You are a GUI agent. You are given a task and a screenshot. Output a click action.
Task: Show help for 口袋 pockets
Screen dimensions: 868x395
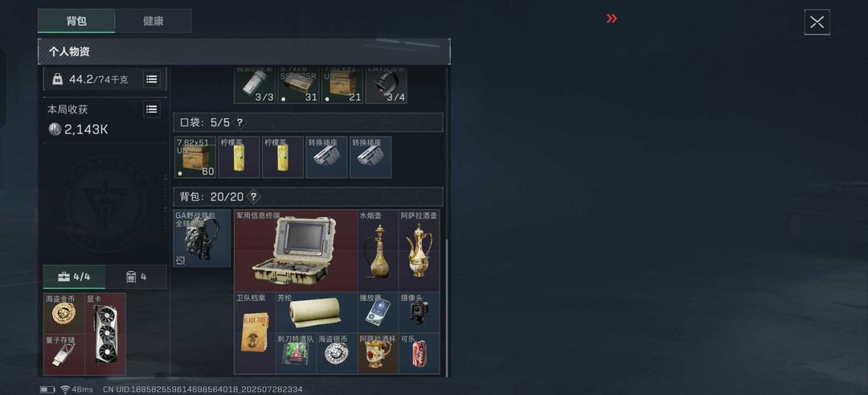coord(240,122)
